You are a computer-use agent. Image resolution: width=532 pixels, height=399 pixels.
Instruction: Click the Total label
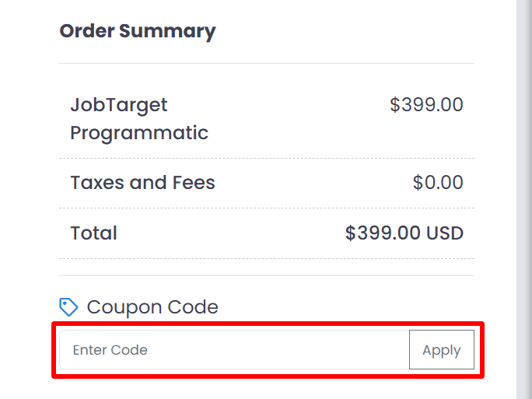(94, 233)
